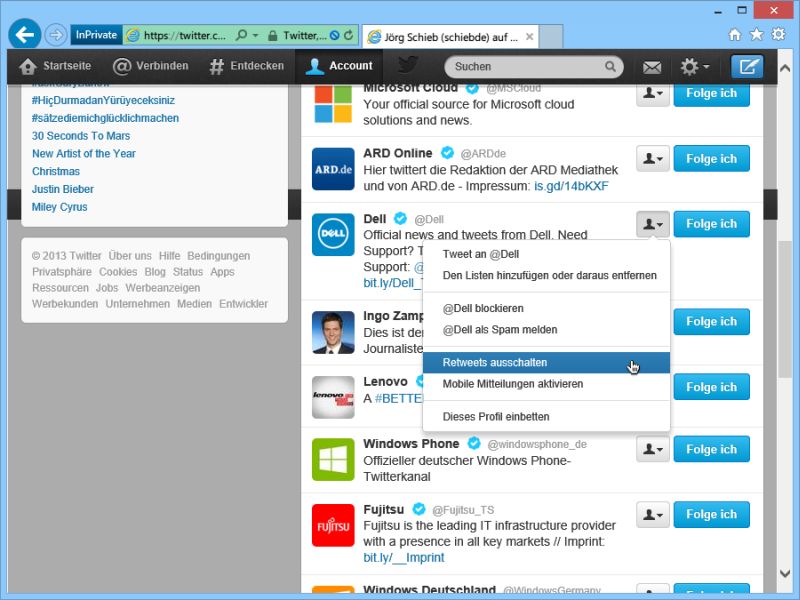
Task: Click the address bar search magnifier icon
Action: [241, 35]
